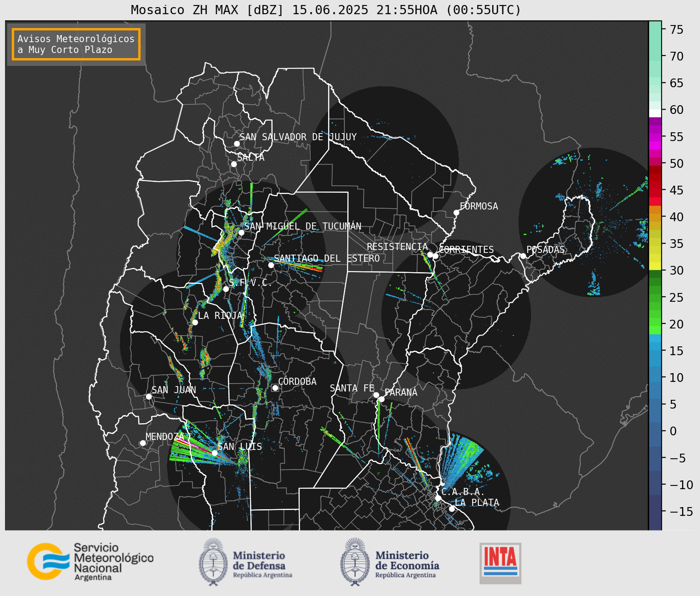Viewport: 700px width, 596px height.
Task: Click the Corrientes city dot
Action: pyautogui.click(x=435, y=256)
